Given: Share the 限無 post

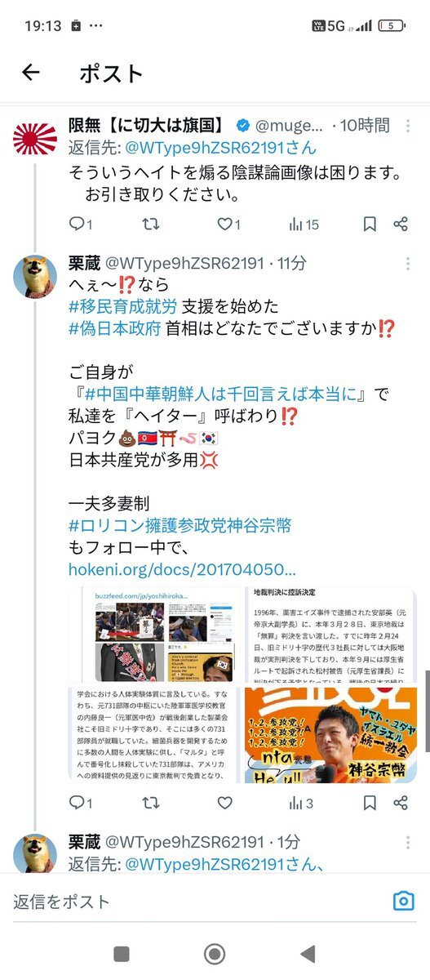Looking at the screenshot, I should pyautogui.click(x=401, y=224).
